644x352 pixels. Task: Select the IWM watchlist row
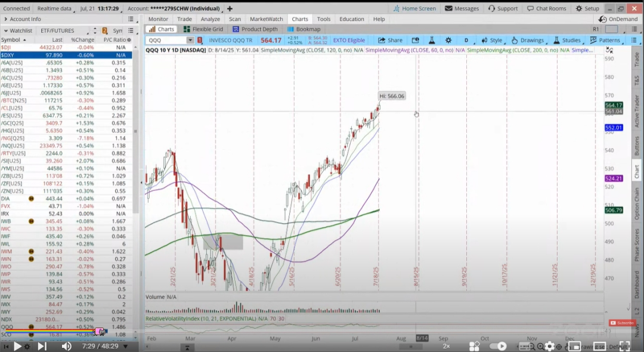pyautogui.click(x=66, y=251)
